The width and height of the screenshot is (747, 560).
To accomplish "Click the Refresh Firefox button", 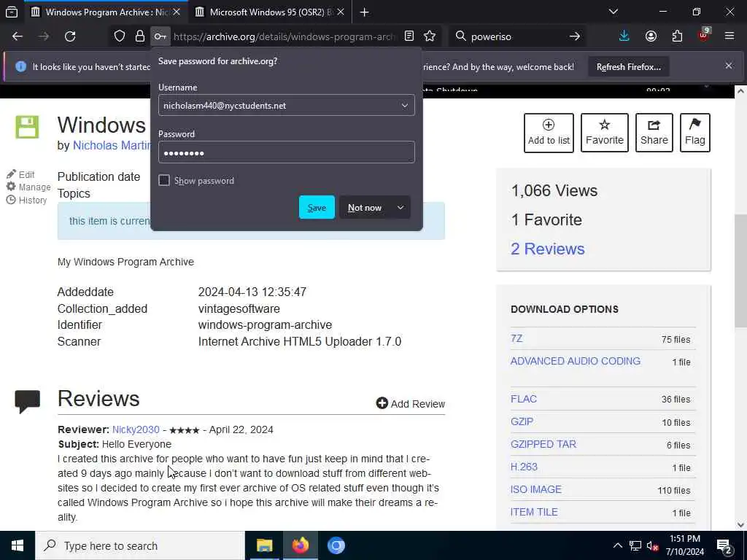I will click(x=628, y=67).
